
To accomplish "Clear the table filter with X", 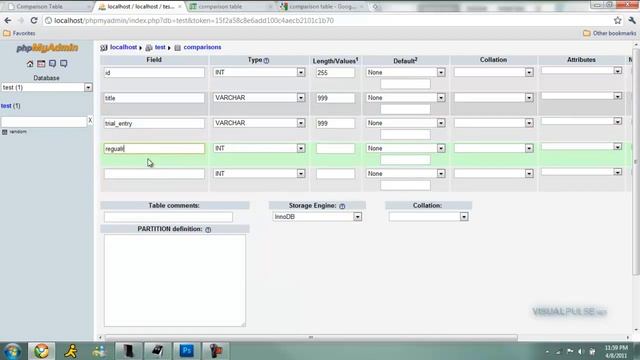I will (x=90, y=120).
